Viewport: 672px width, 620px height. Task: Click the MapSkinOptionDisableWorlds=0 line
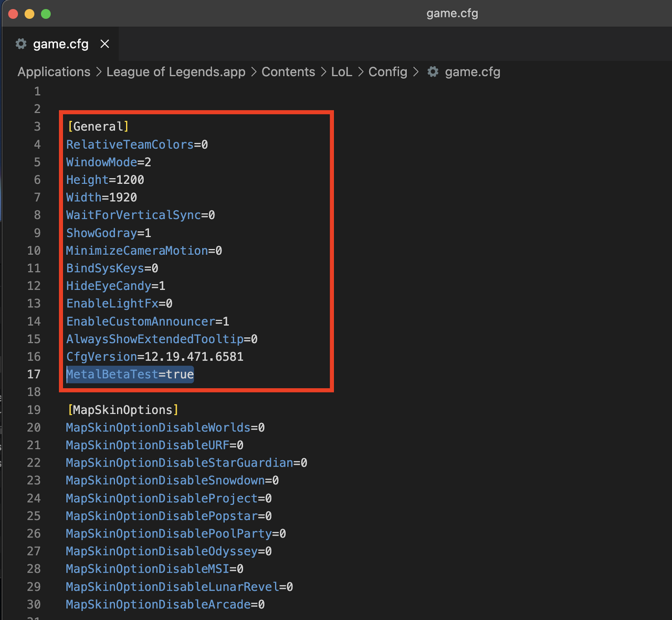coord(165,427)
